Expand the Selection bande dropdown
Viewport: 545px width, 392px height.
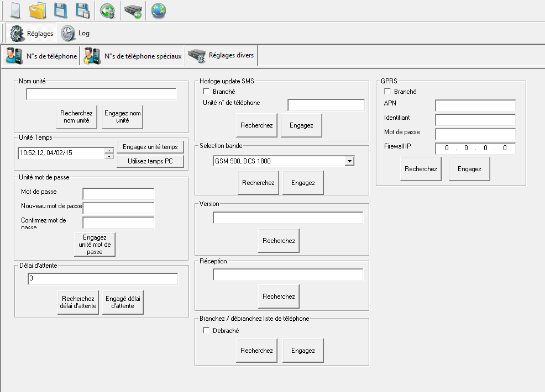click(x=349, y=161)
